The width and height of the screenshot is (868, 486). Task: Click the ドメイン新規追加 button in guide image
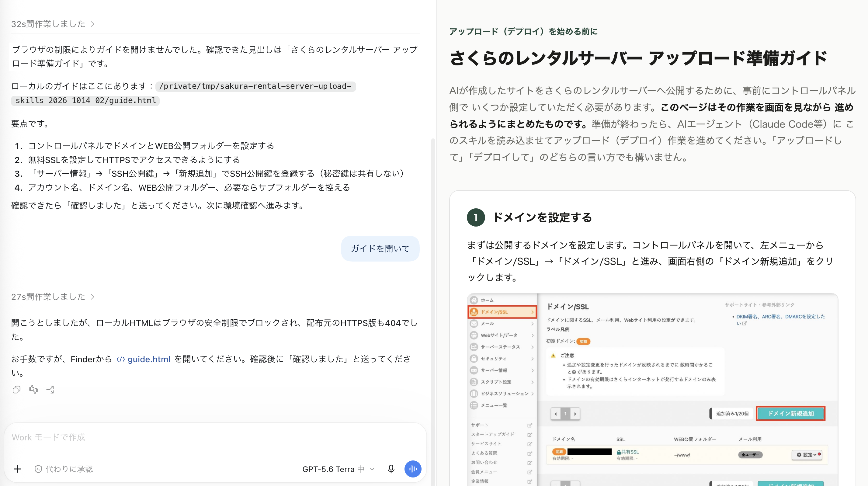[x=790, y=414]
